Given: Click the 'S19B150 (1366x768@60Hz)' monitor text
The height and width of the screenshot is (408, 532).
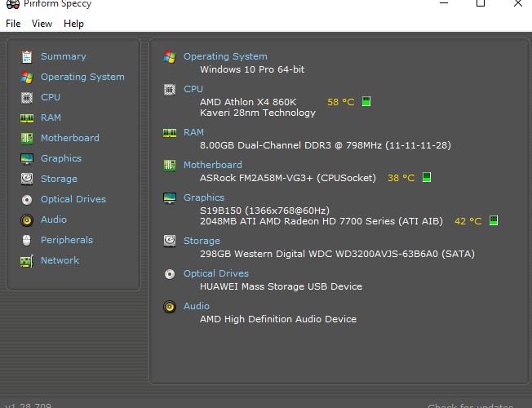Looking at the screenshot, I should 264,211.
